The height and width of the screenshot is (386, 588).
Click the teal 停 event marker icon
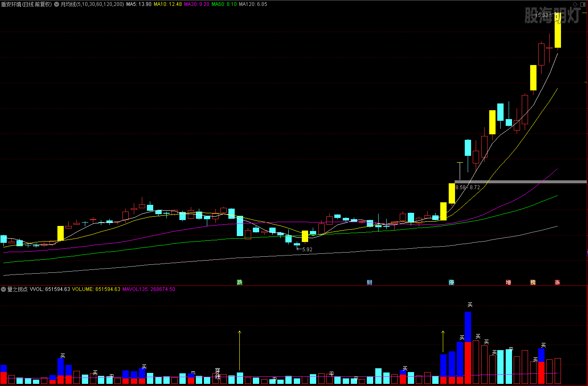[x=451, y=282]
